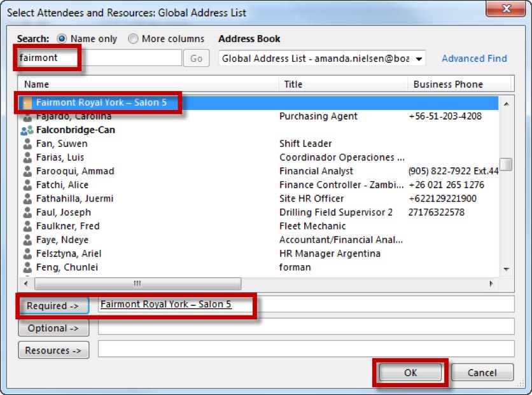Click the person icon beside Fan, Suwen
The height and width of the screenshot is (395, 532).
(27, 144)
